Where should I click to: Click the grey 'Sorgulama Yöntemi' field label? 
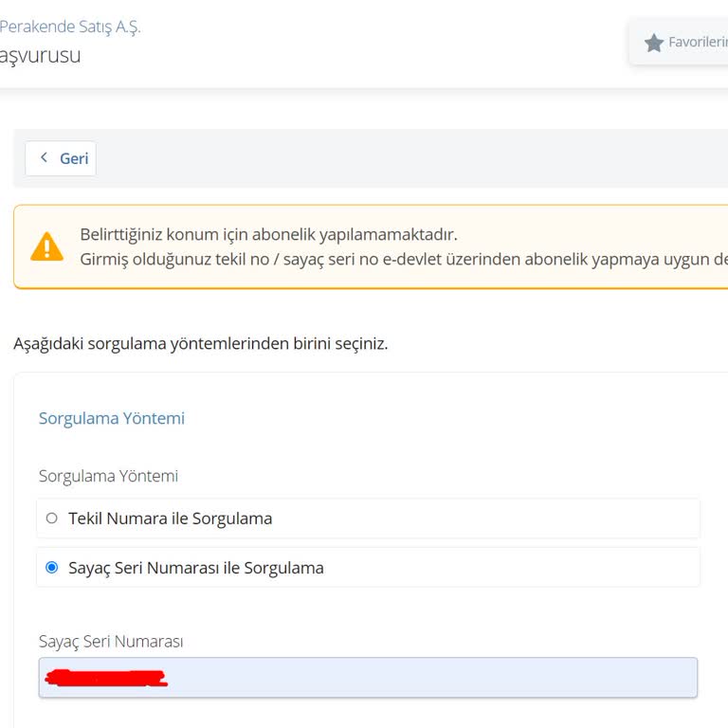[x=108, y=476]
